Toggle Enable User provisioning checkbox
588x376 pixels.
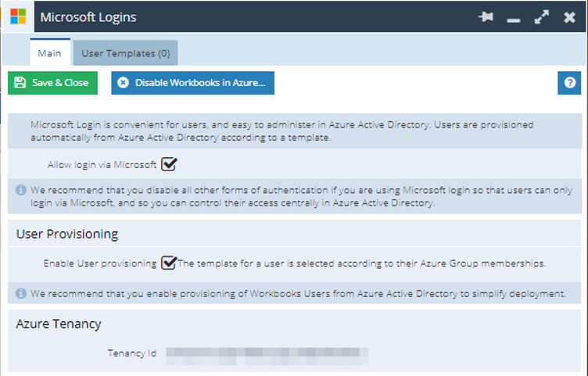click(169, 263)
